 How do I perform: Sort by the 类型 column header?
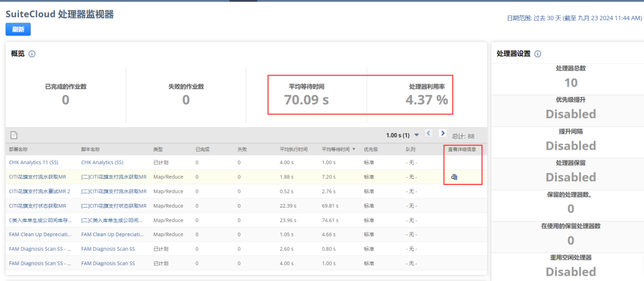(158, 149)
